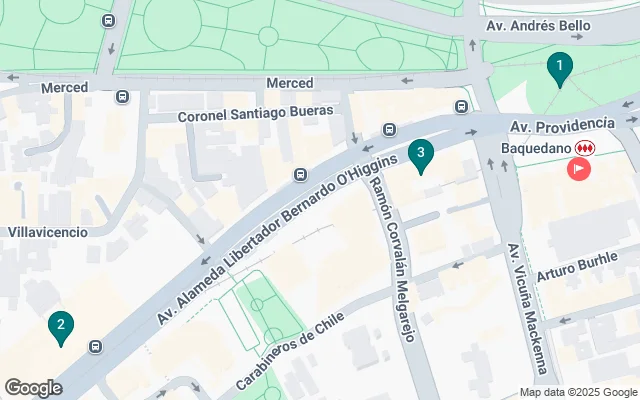The image size is (640, 400).
Task: Select the Av. Providencia street label
Action: coord(562,125)
